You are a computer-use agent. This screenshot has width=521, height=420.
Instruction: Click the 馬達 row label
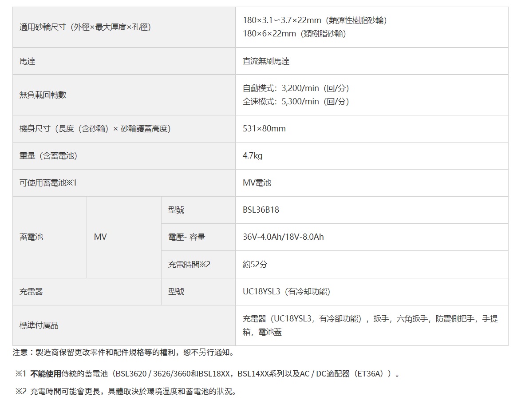coord(28,61)
